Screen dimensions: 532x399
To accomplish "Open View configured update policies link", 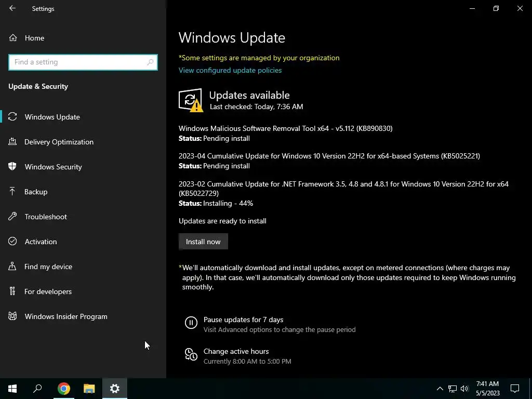I will point(230,70).
